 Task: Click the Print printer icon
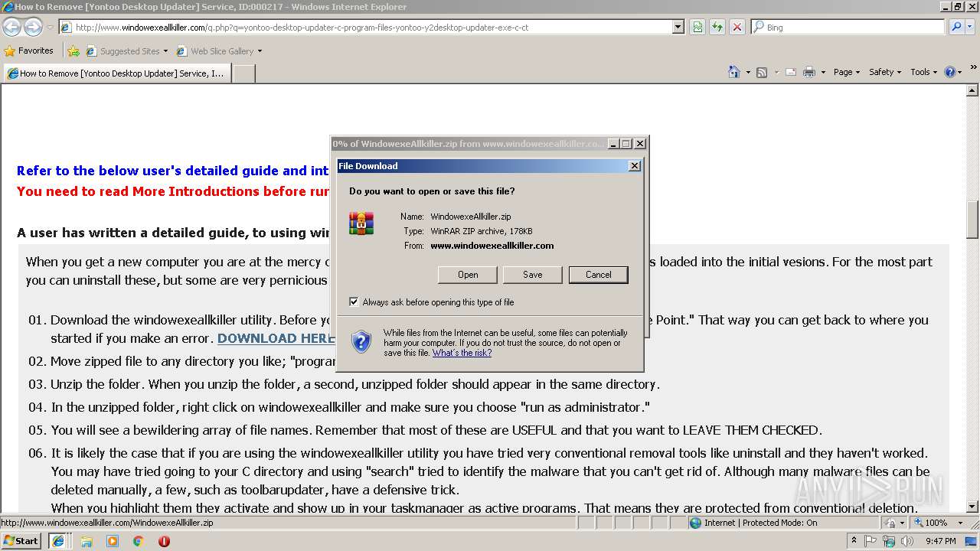click(809, 72)
